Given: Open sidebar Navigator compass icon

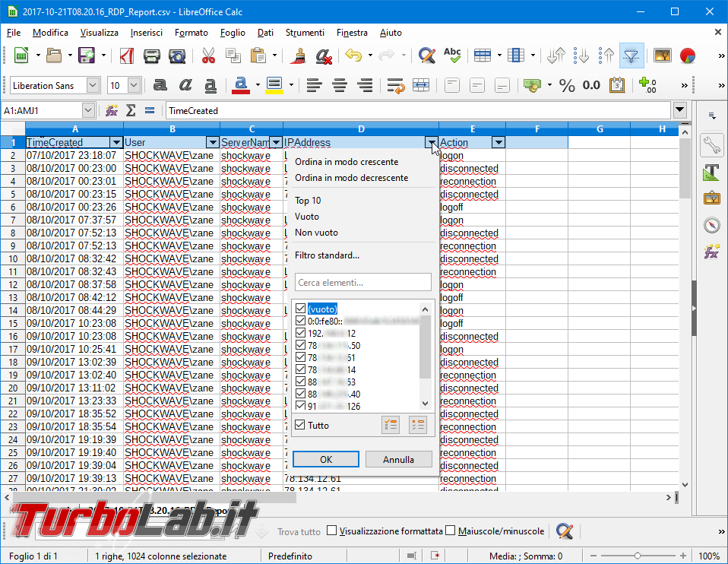Looking at the screenshot, I should pos(712,225).
